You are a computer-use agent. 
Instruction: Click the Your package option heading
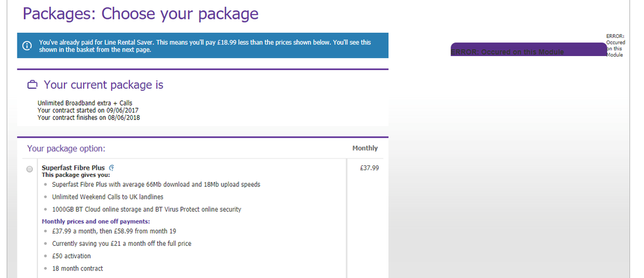click(66, 148)
